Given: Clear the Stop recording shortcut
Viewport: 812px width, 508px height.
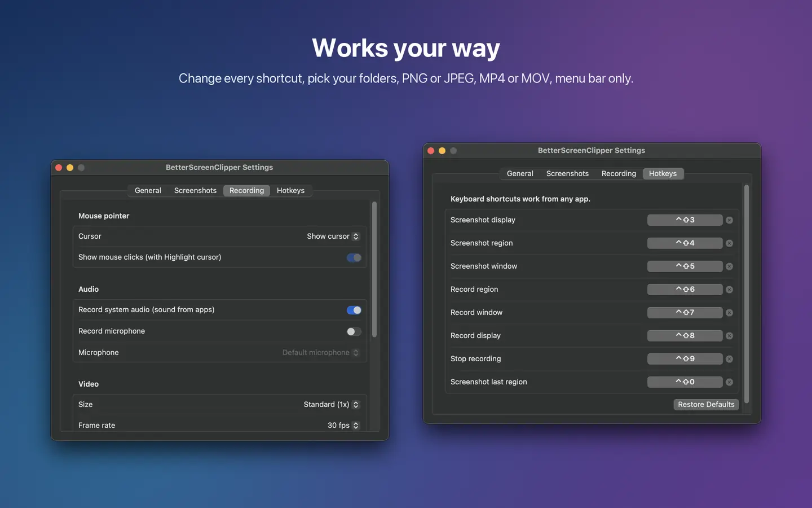Looking at the screenshot, I should coord(729,359).
